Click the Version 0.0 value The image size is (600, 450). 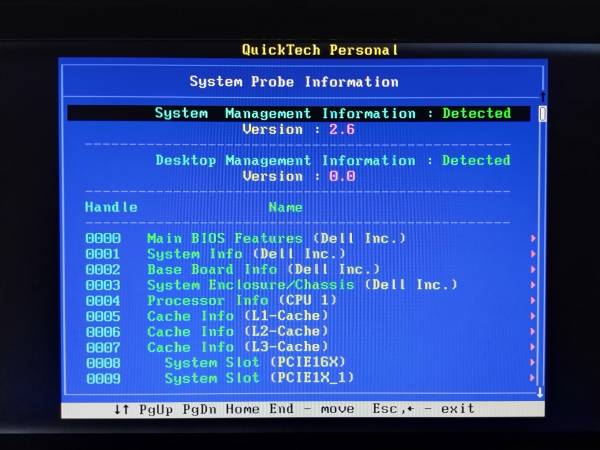tap(342, 176)
